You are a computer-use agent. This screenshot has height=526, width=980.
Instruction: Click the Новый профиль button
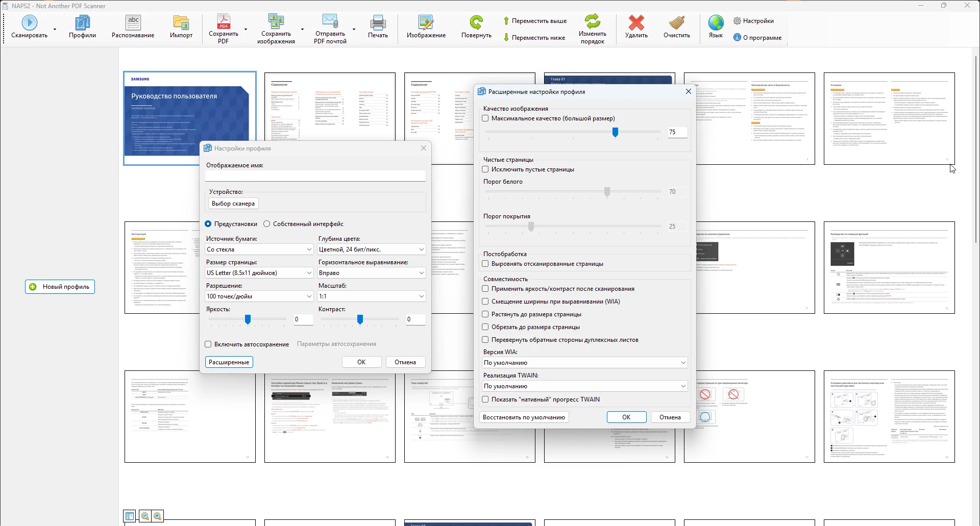coord(60,287)
